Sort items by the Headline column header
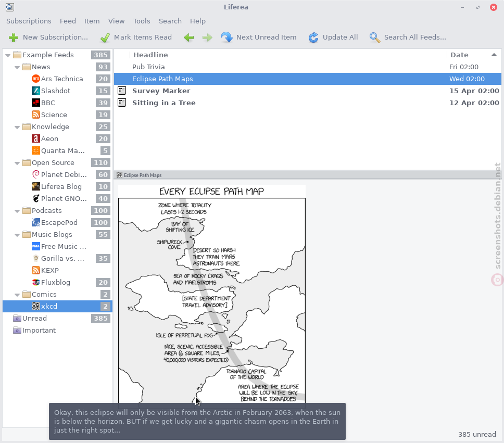Viewport: 504px width, 443px height. pos(151,55)
